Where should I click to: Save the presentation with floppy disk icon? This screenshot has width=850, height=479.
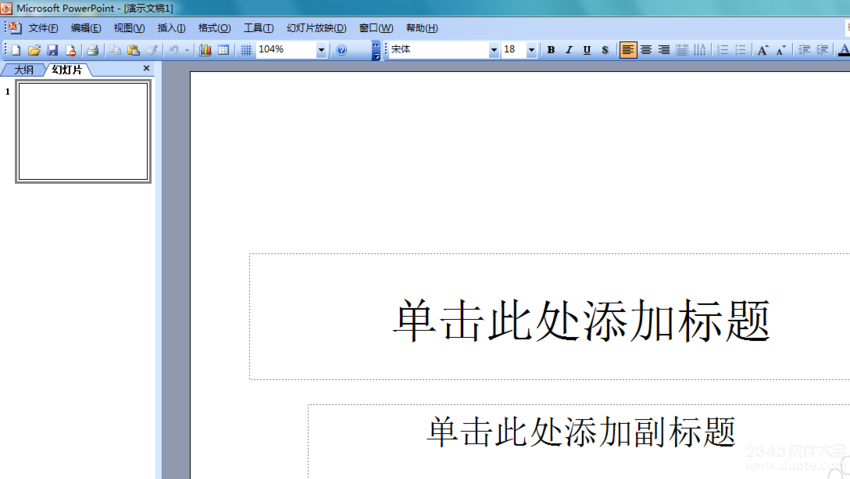[x=53, y=50]
